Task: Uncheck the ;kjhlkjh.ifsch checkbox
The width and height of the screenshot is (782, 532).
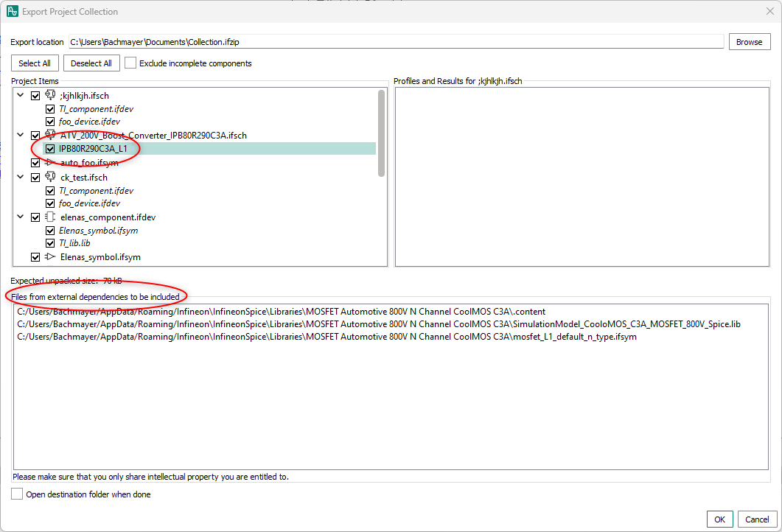Action: click(x=35, y=96)
